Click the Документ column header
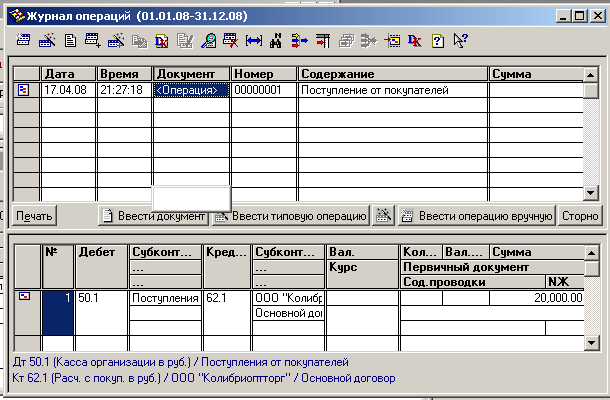Image resolution: width=610 pixels, height=400 pixels. [x=191, y=74]
